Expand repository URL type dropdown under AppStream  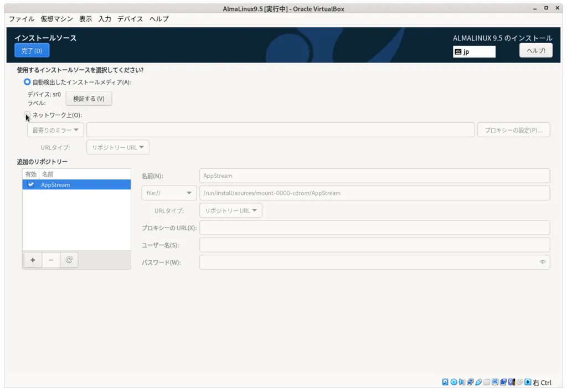click(x=230, y=210)
